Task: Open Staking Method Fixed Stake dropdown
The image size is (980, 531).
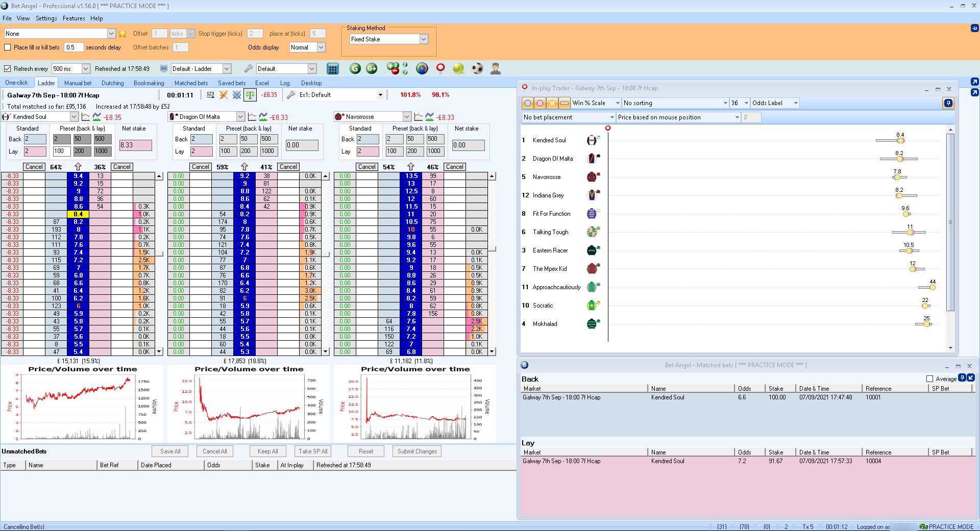Action: point(424,39)
